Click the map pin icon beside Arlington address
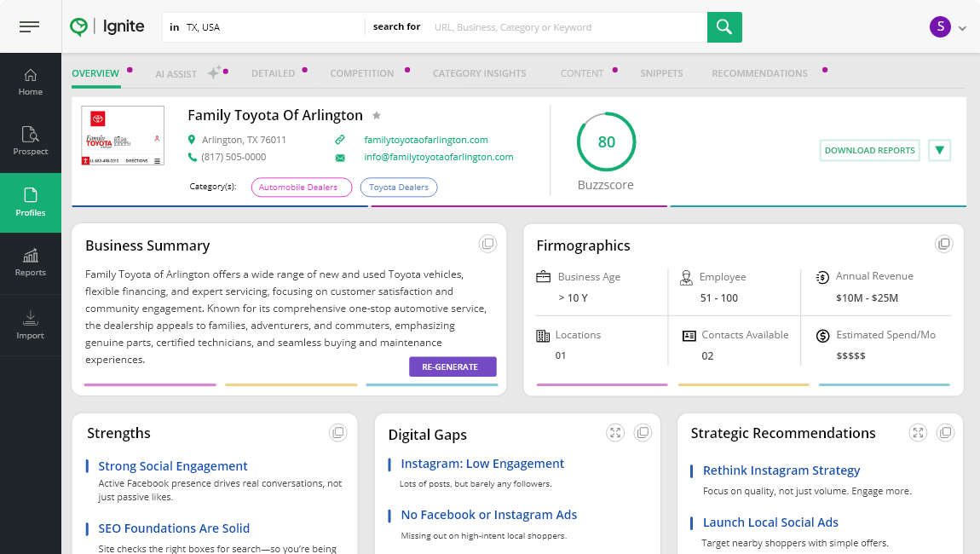The height and width of the screenshot is (554, 980). click(x=192, y=140)
